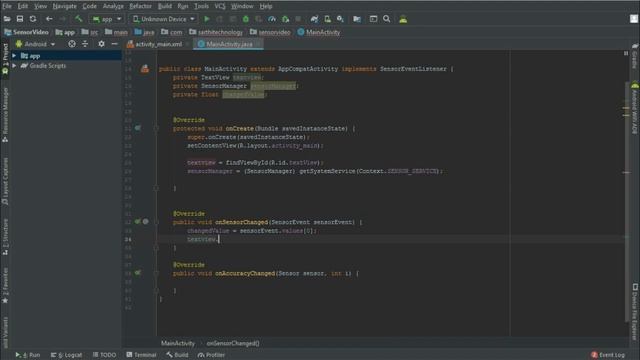Open the SDK Manager icon
Image resolution: width=640 pixels, height=360 pixels.
(340, 19)
